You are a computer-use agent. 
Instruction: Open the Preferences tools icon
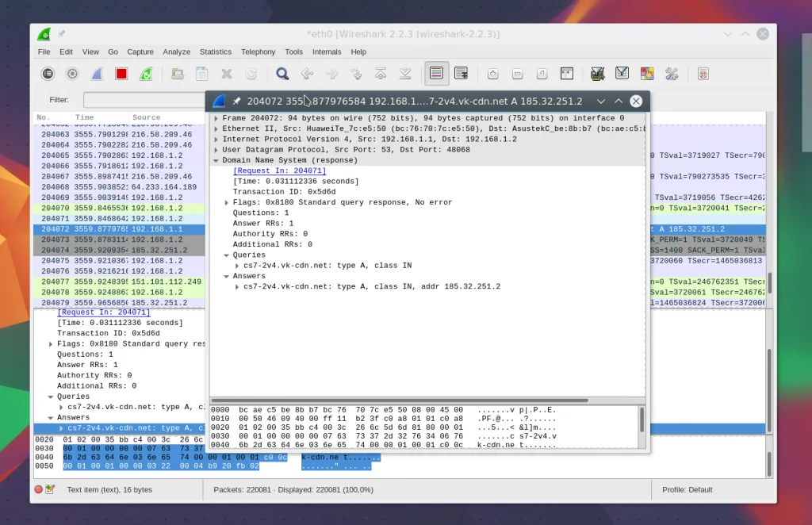click(672, 74)
